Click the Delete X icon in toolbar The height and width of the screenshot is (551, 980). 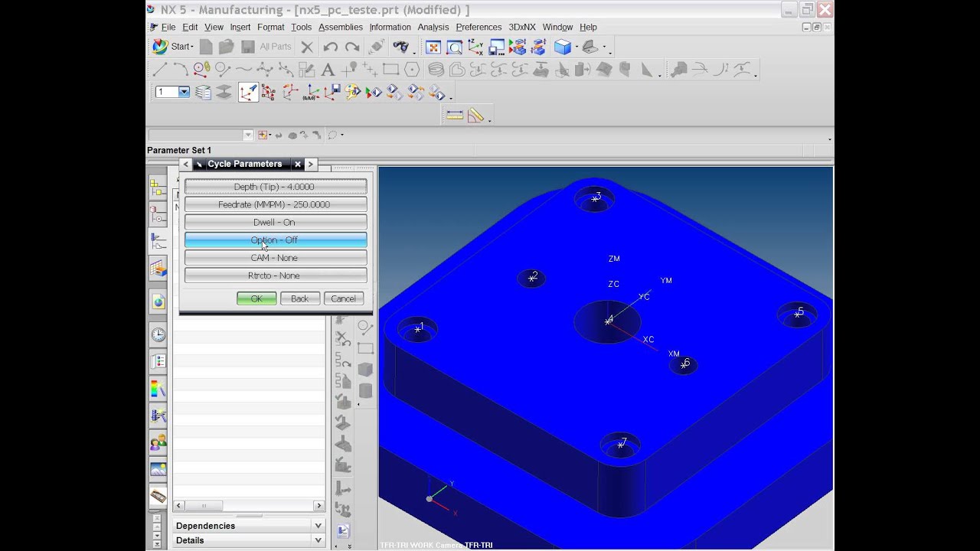307,47
